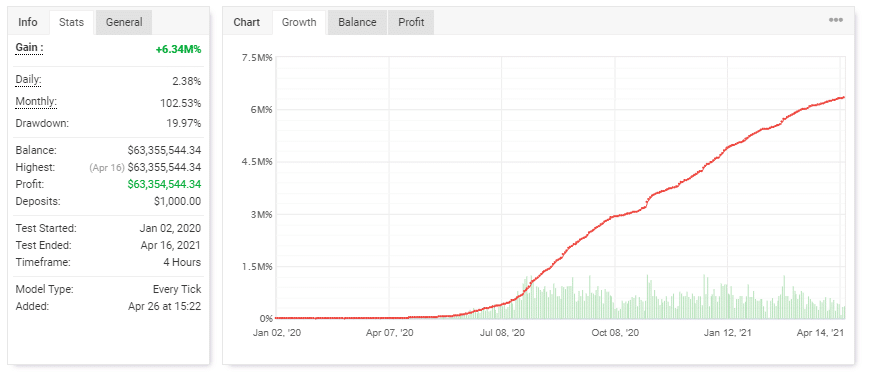Click the Gain label link

coord(29,48)
